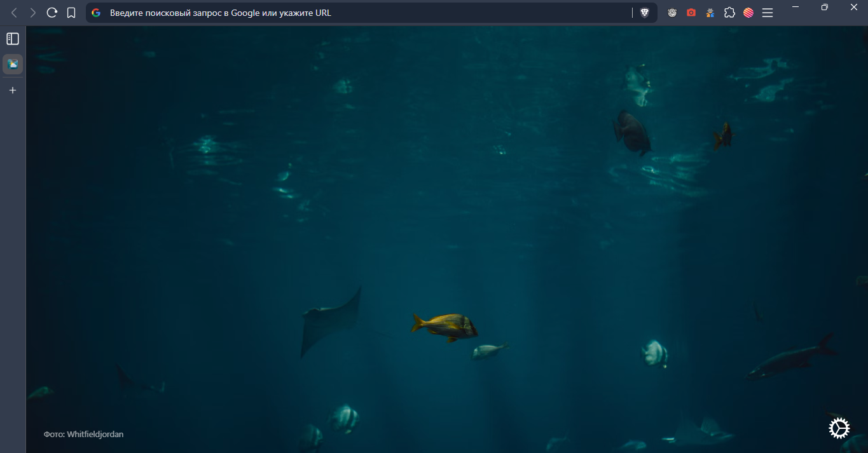Minimize the browser window
Viewport: 868px width, 453px height.
pos(795,6)
